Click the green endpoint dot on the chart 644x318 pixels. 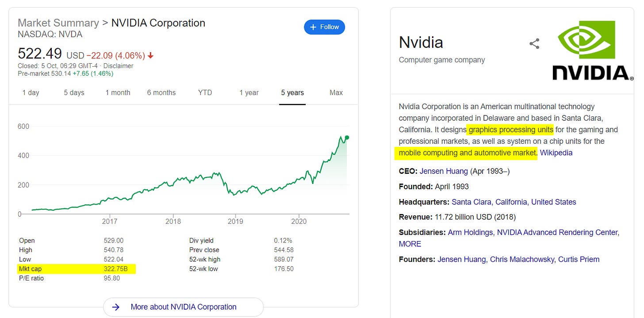coord(347,138)
